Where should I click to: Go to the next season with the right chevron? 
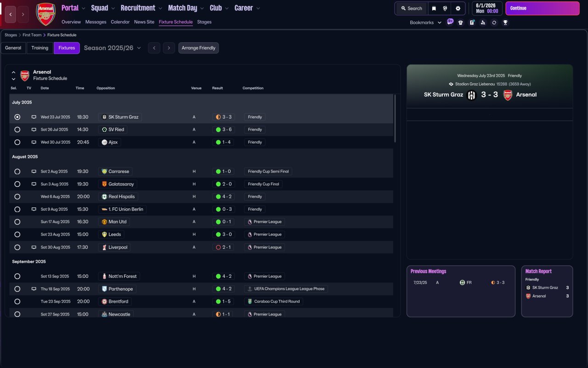point(169,48)
